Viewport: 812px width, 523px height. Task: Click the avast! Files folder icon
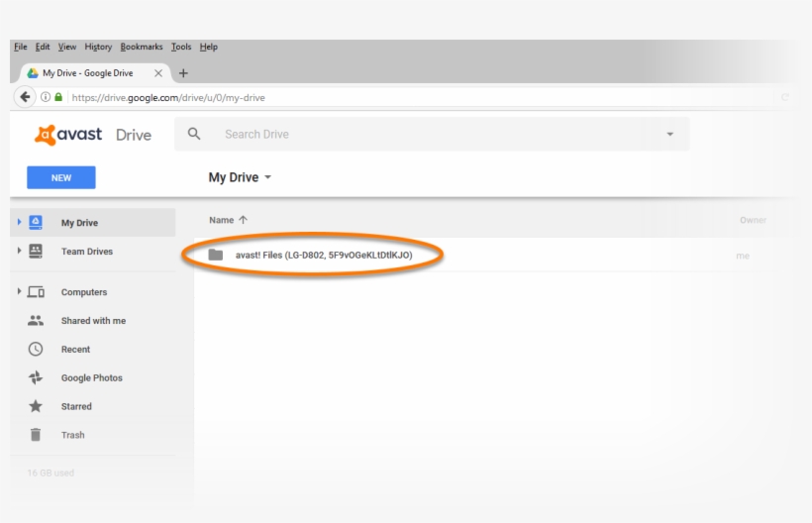216,255
